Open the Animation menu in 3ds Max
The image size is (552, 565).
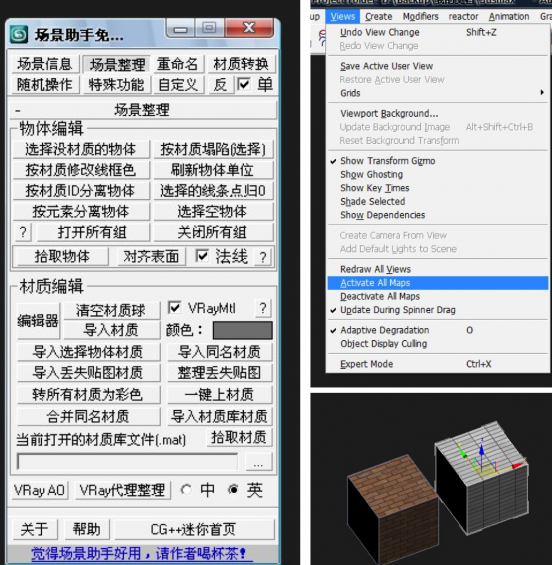[x=509, y=17]
